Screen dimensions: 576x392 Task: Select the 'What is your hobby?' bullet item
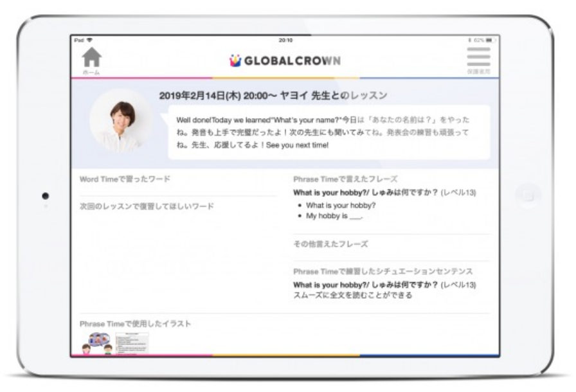point(341,205)
